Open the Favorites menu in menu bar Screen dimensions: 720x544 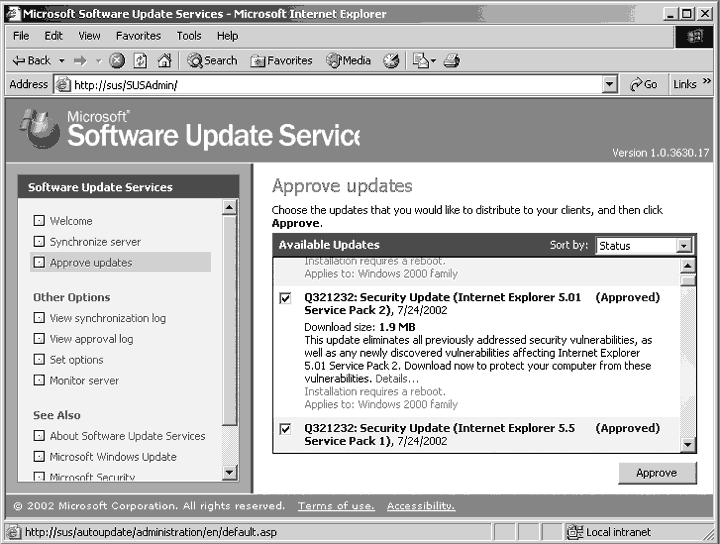pos(139,36)
